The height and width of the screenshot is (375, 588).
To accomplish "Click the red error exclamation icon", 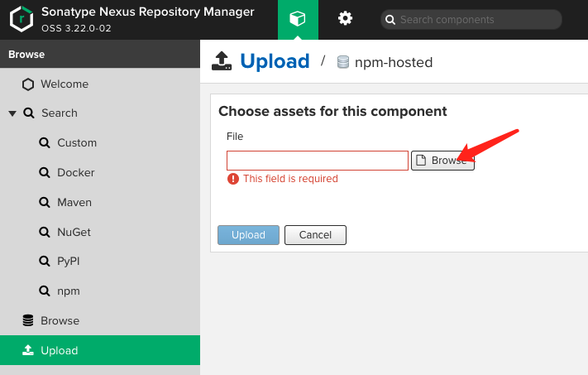I will [233, 179].
